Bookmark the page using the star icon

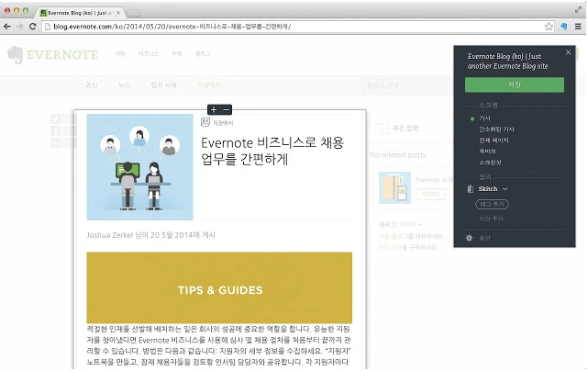coord(549,27)
